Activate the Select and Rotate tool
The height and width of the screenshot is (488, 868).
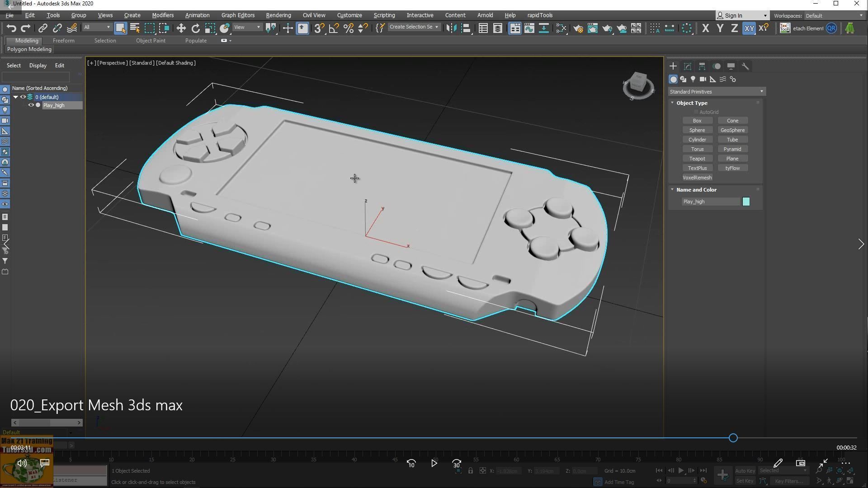[195, 28]
